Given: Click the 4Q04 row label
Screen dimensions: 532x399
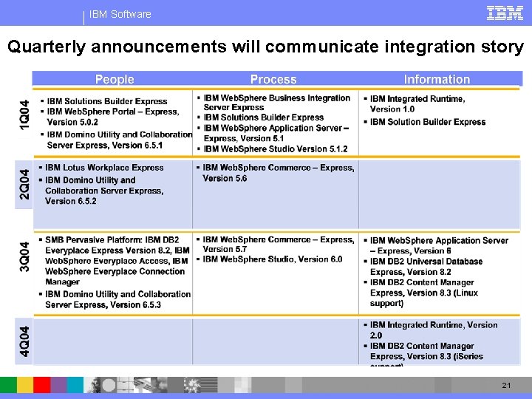Looking at the screenshot, I should point(24,341).
